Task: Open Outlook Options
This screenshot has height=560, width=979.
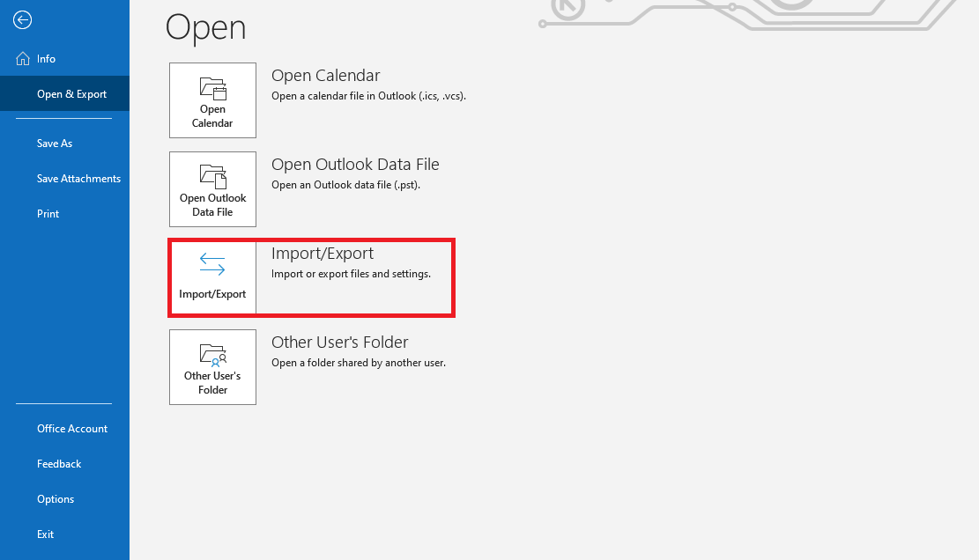Action: pos(56,498)
